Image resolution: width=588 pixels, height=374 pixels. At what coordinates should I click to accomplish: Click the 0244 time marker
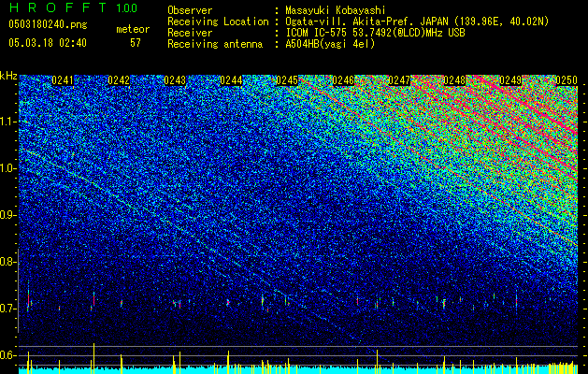pos(231,80)
